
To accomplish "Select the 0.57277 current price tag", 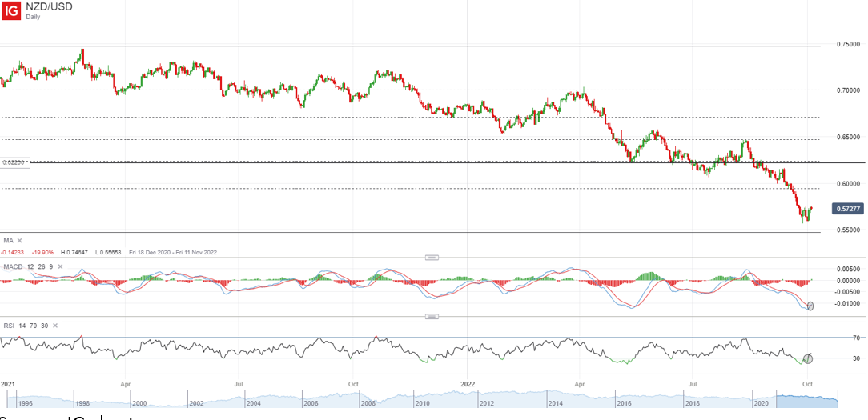I will (x=846, y=209).
